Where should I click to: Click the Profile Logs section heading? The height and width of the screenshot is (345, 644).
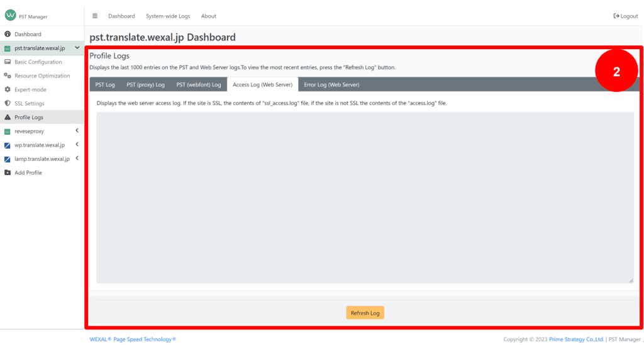tap(109, 56)
